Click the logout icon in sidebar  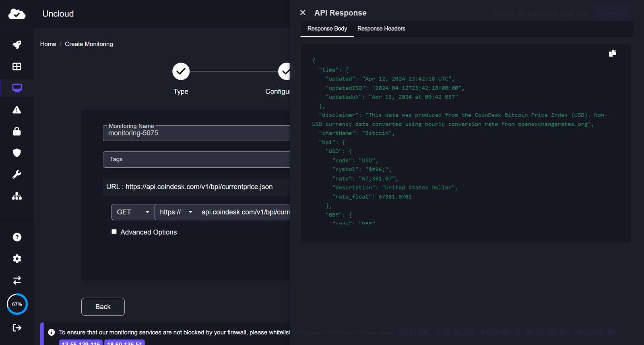tap(17, 328)
